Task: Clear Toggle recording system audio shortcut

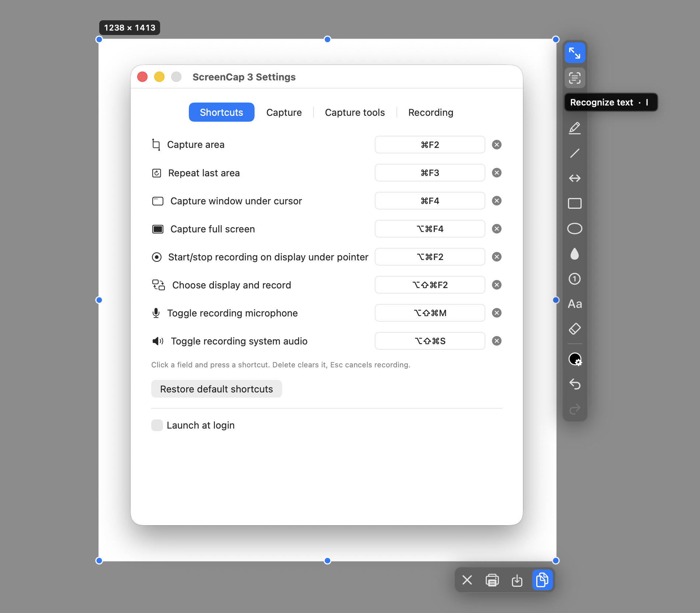Action: 497,341
